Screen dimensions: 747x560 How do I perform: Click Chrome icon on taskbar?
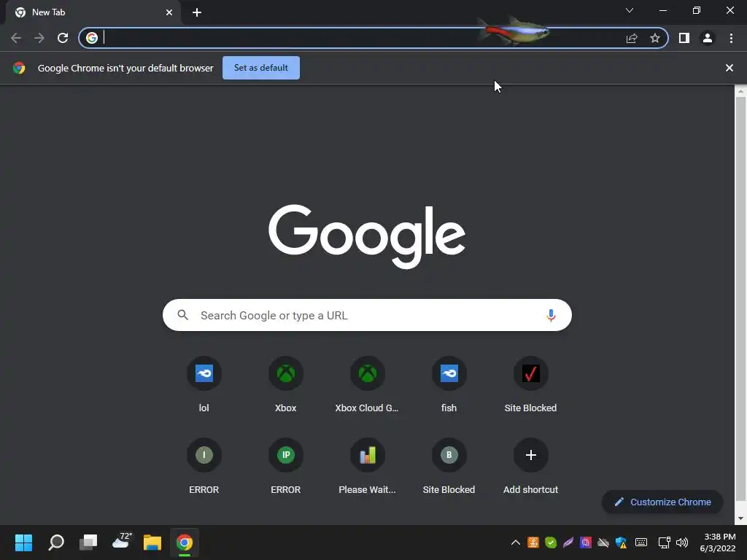pos(185,542)
